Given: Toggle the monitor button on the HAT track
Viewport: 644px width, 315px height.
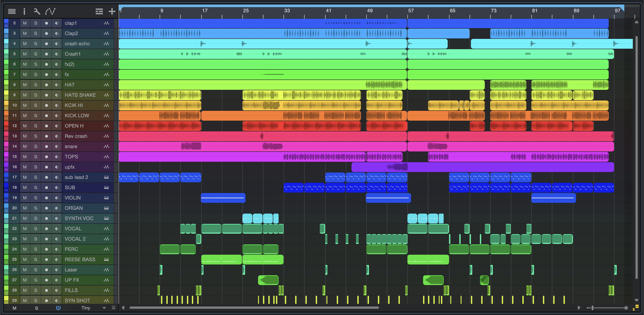Looking at the screenshot, I should click(57, 85).
